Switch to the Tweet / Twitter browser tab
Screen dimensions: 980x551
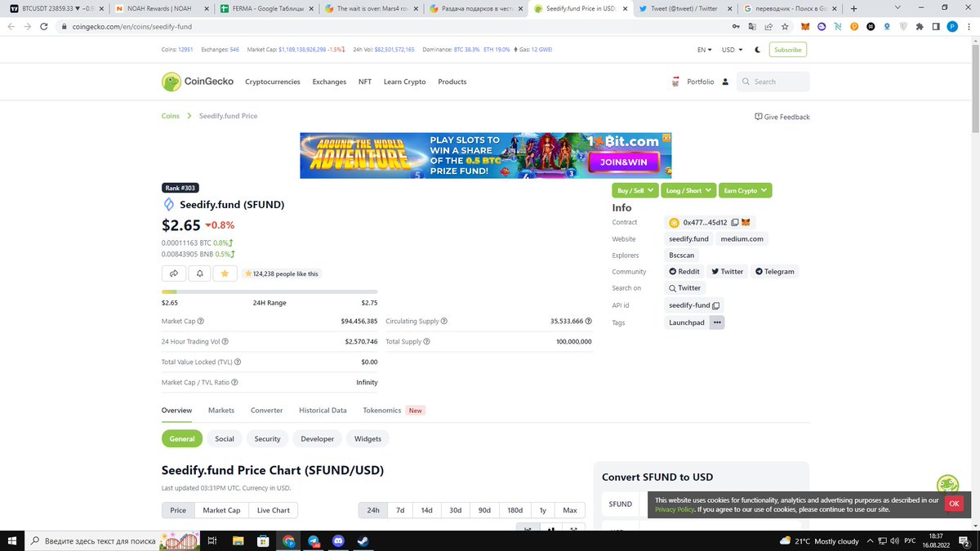coord(684,8)
